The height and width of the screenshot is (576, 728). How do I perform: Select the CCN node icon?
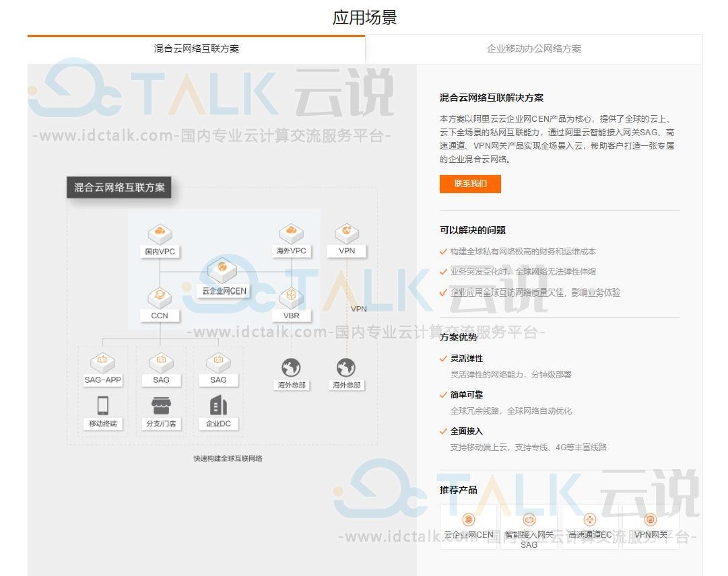click(x=160, y=297)
